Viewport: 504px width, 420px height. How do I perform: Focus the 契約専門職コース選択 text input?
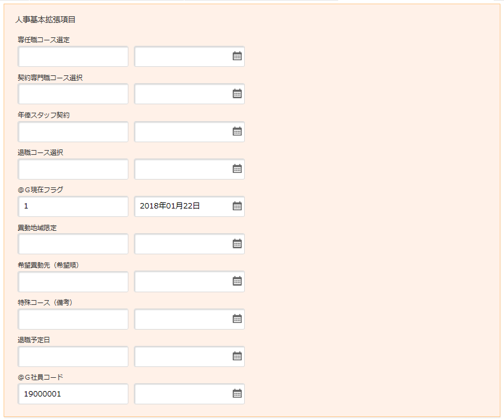click(73, 93)
